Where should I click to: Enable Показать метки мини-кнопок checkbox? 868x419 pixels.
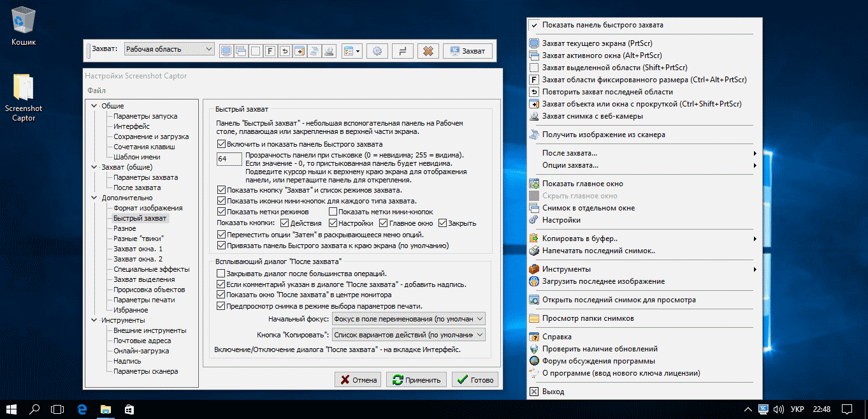click(x=333, y=212)
